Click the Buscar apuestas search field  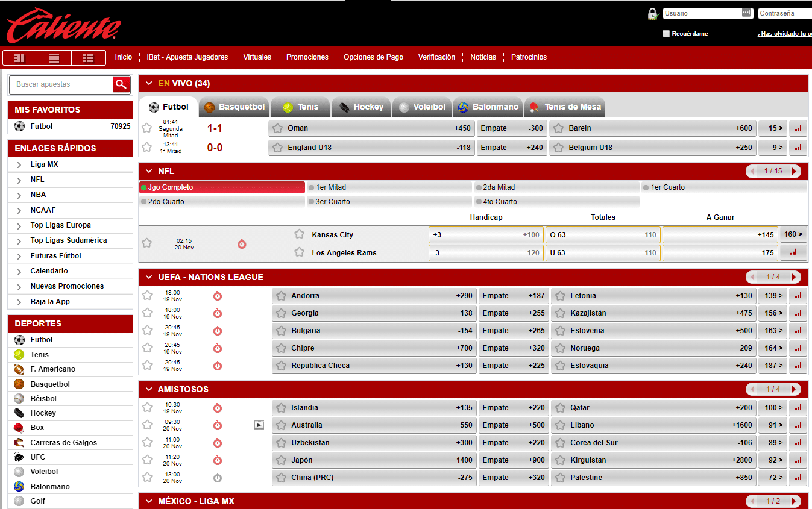pos(61,84)
